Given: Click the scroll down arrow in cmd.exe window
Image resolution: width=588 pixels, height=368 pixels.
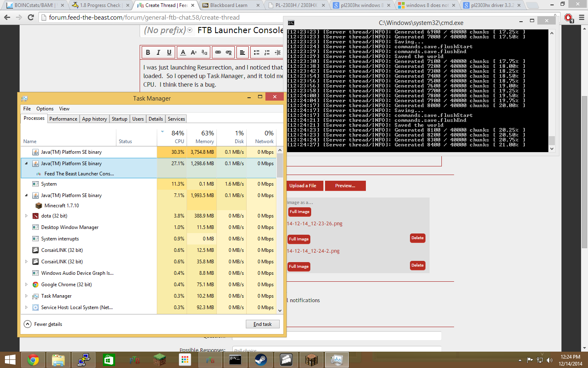Looking at the screenshot, I should pos(552,149).
